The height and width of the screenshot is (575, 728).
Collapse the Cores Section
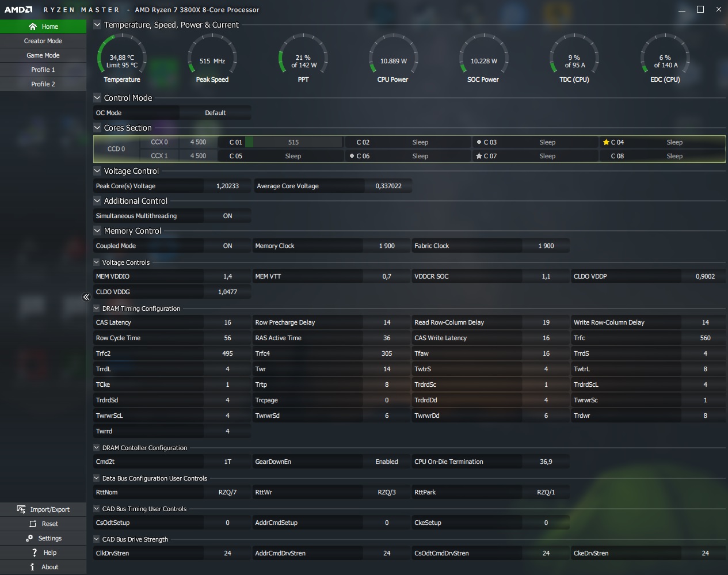(97, 128)
